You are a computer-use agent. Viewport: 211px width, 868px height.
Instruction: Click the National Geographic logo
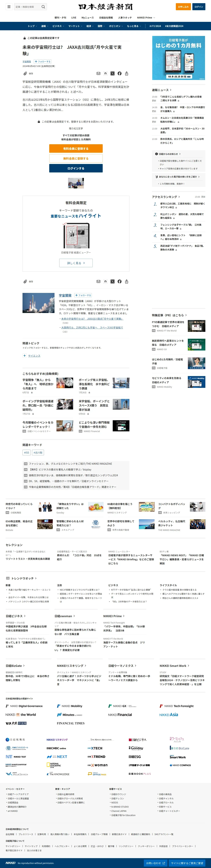tap(54, 765)
